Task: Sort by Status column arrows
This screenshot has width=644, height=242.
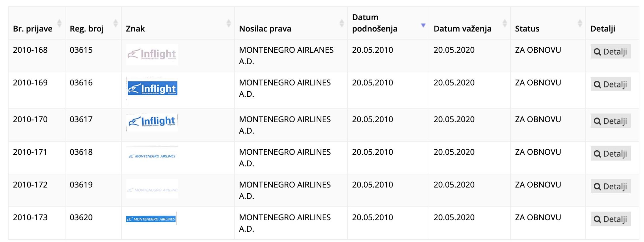Action: click(x=580, y=23)
